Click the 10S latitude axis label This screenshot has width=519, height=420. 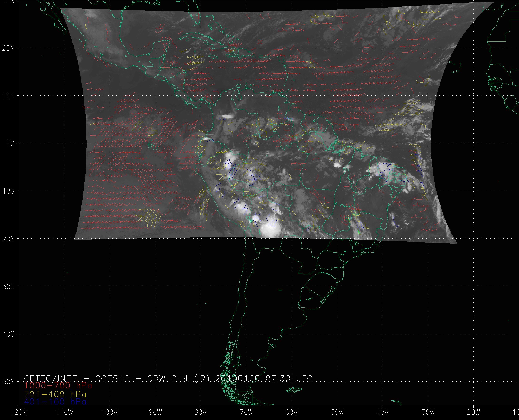point(8,191)
